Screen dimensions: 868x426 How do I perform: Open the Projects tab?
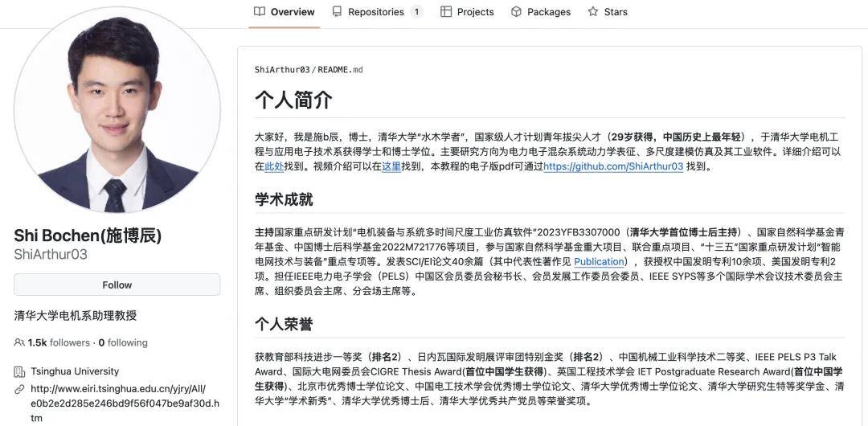tap(467, 11)
